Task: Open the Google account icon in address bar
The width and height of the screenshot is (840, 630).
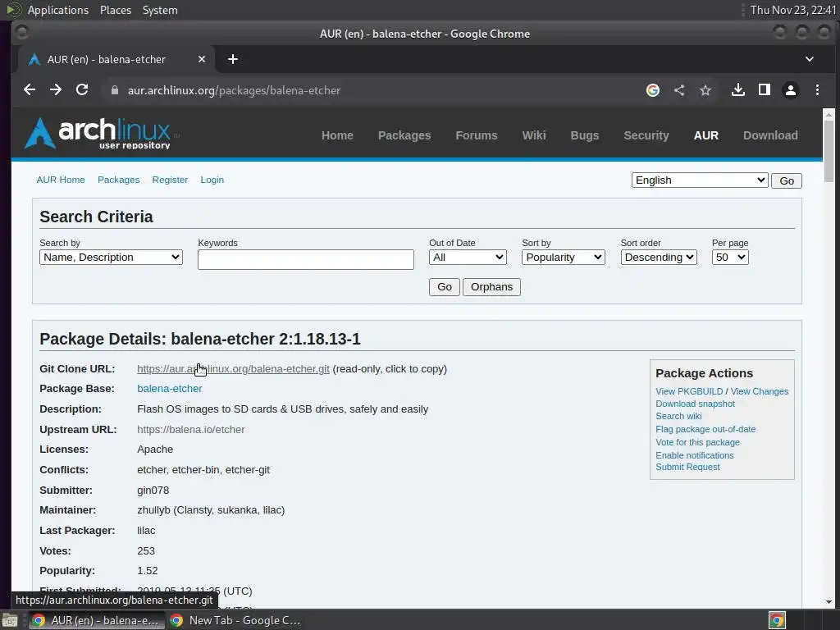Action: point(652,90)
